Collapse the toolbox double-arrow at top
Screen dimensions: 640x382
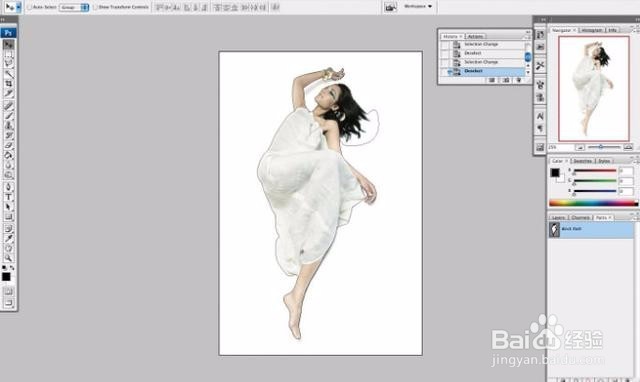pyautogui.click(x=3, y=19)
